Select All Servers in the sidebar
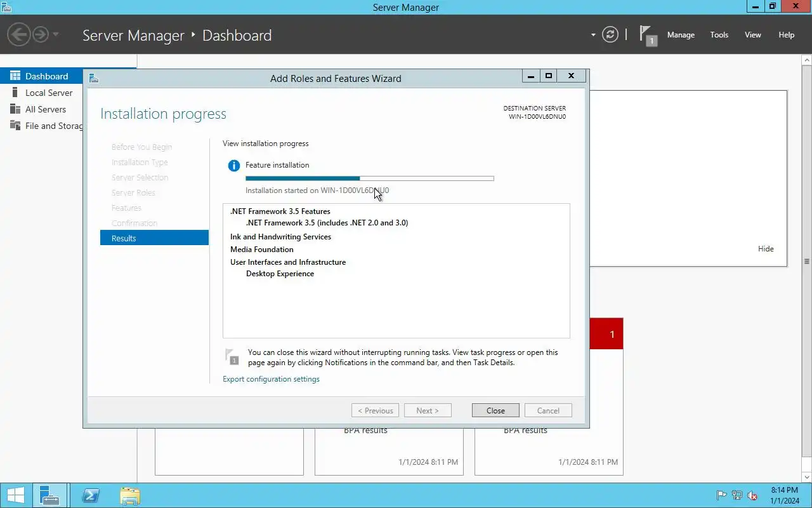 pos(41,109)
